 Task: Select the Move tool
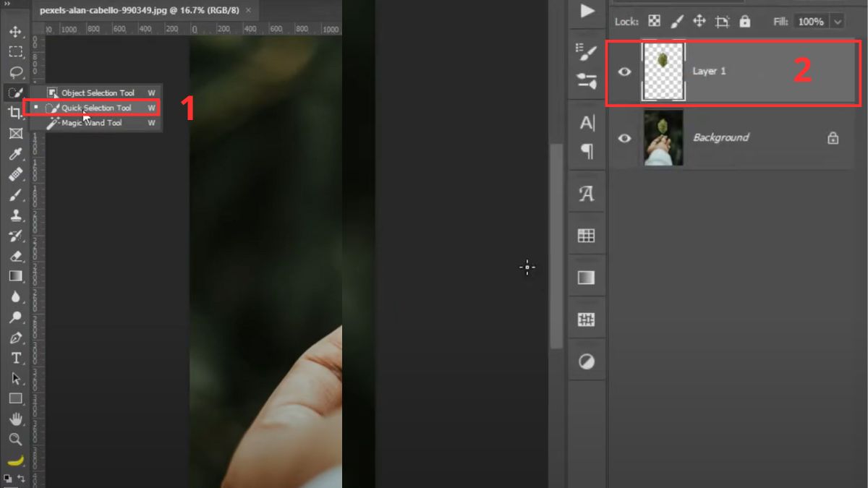click(15, 31)
